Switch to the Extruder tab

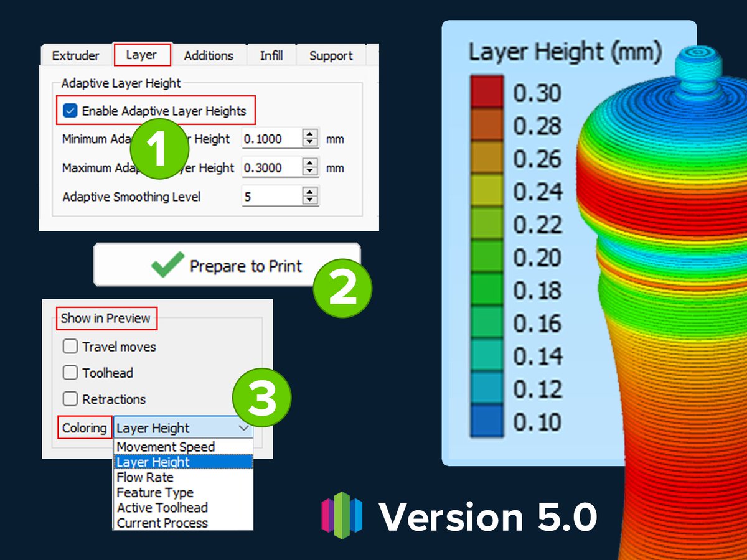click(75, 55)
